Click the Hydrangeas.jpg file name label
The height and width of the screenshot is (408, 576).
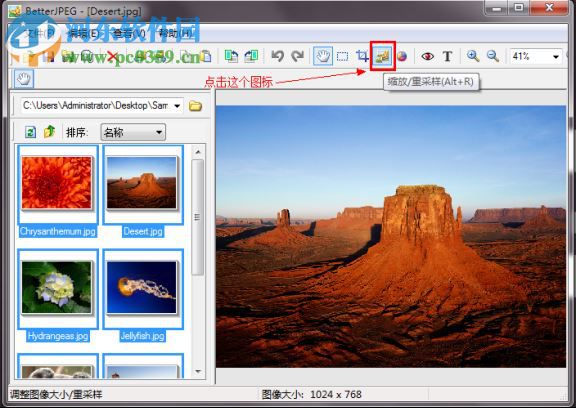(x=58, y=336)
